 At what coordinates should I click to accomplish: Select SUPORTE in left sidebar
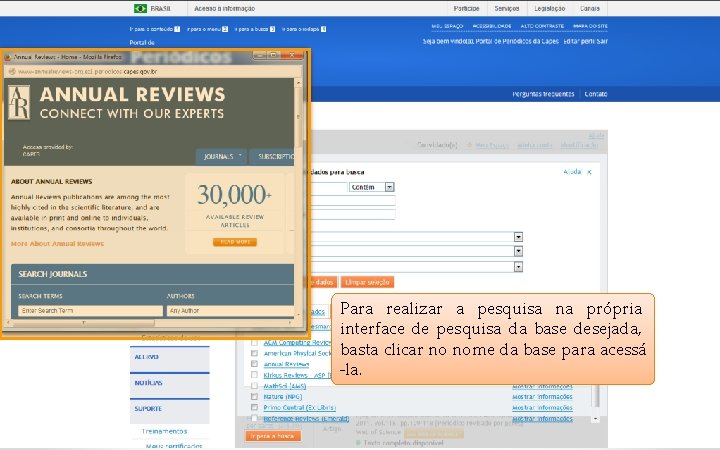(169, 409)
